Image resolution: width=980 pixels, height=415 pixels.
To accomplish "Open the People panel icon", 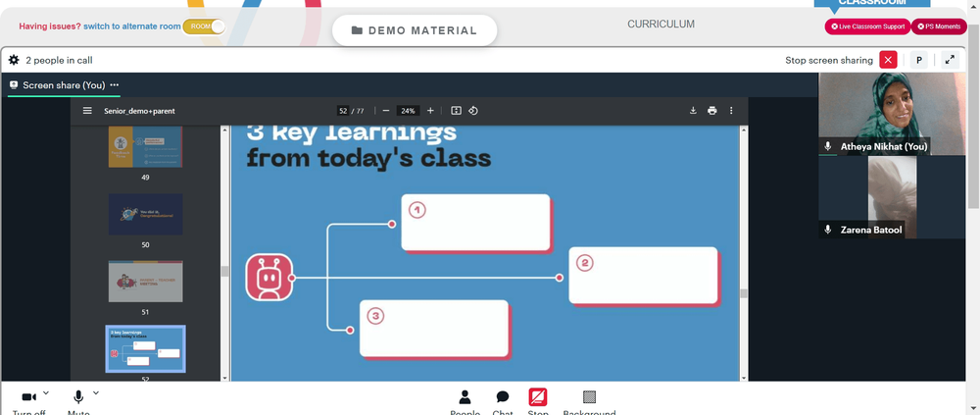I will 465,396.
